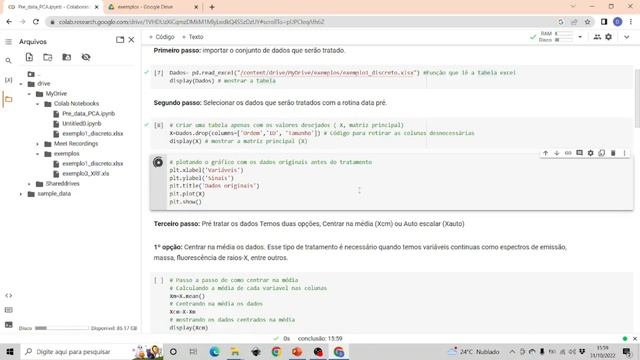
Task: Open more cell actions menu
Action: [624, 153]
